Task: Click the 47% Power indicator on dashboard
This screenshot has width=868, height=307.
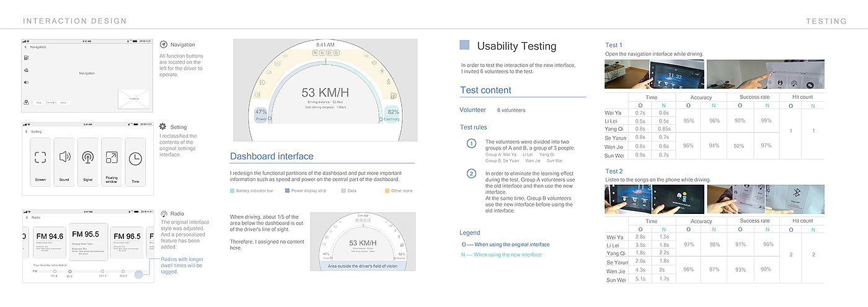Action: 261,115
